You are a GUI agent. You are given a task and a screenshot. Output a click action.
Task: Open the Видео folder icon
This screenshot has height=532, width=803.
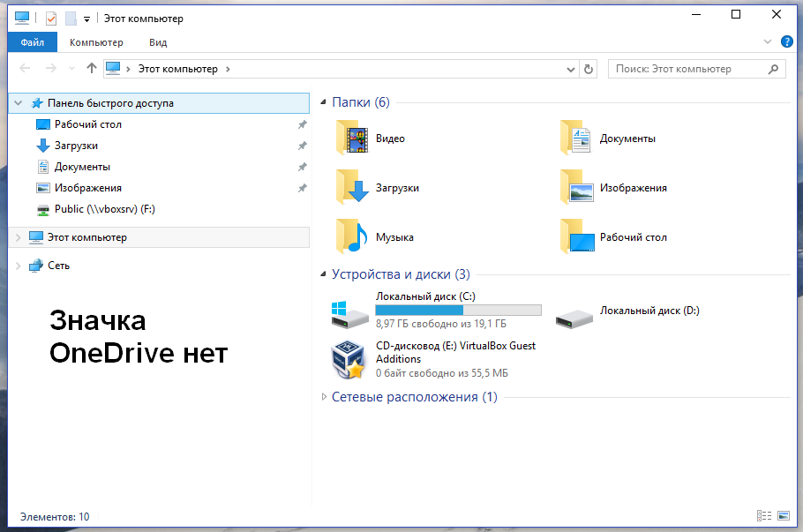point(352,139)
